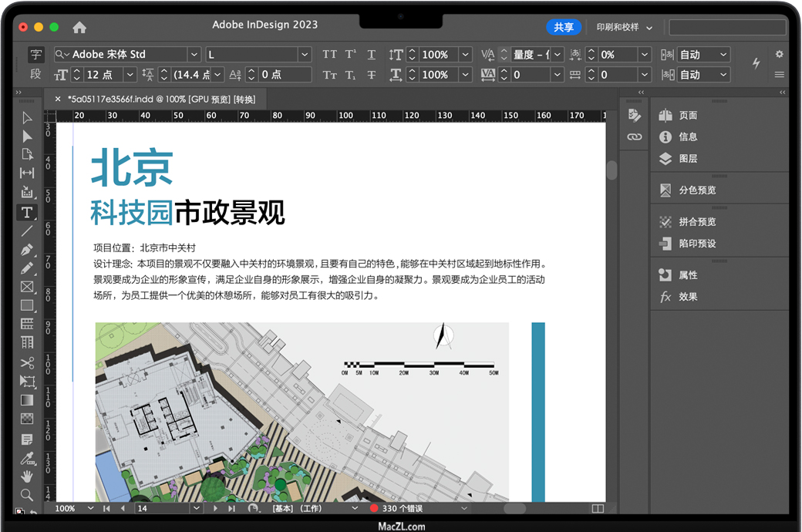Screen dimensions: 802x532
Task: Open the zoom level 100% dropdown
Action: pyautogui.click(x=90, y=509)
